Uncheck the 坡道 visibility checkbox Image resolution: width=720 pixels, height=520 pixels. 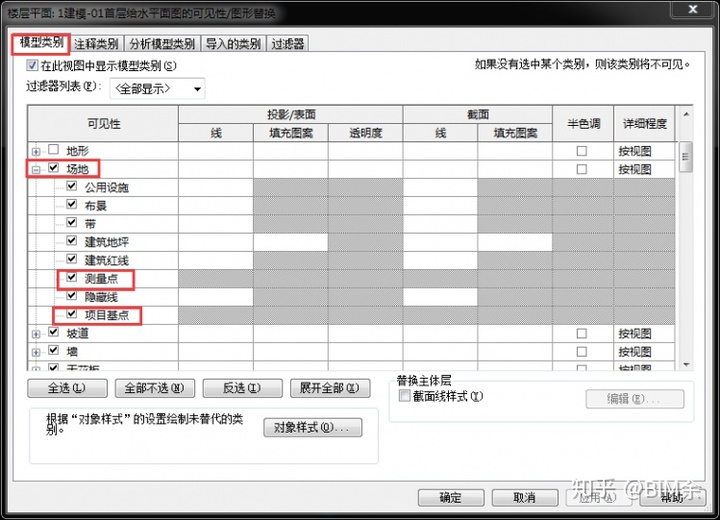coord(54,332)
